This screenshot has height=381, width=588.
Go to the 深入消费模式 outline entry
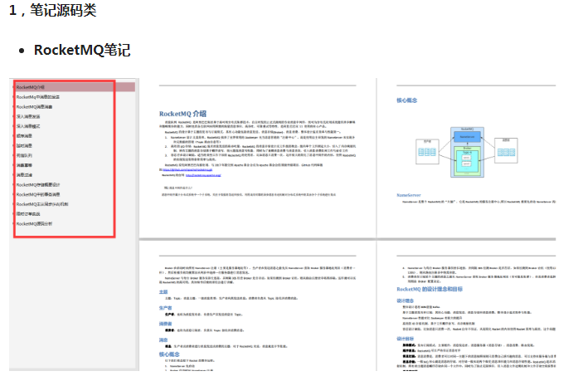pos(28,126)
